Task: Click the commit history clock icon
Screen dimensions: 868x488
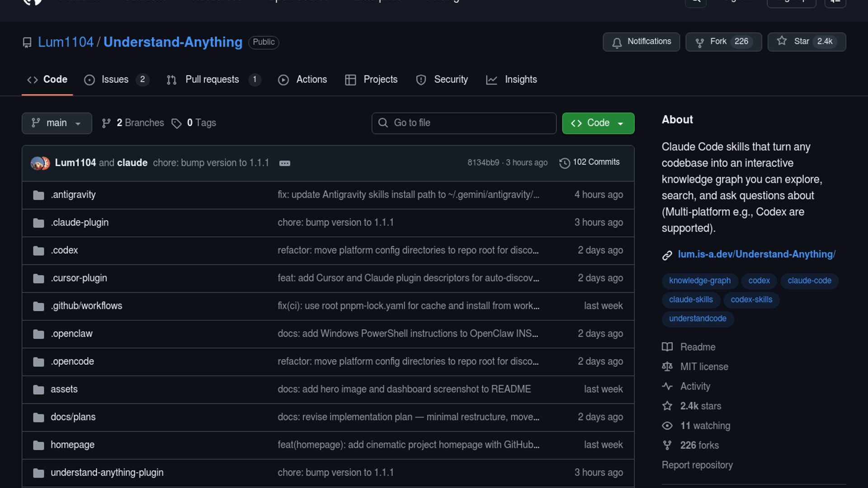Action: (x=564, y=163)
